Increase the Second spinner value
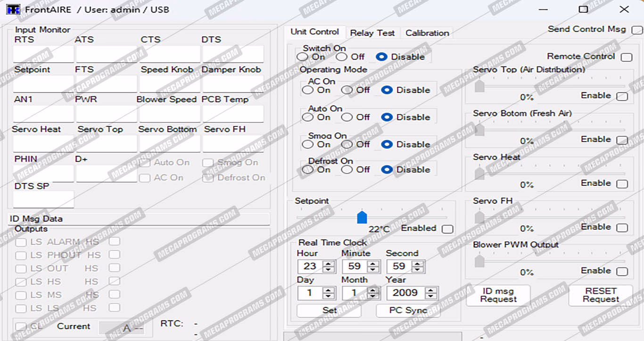 (418, 263)
